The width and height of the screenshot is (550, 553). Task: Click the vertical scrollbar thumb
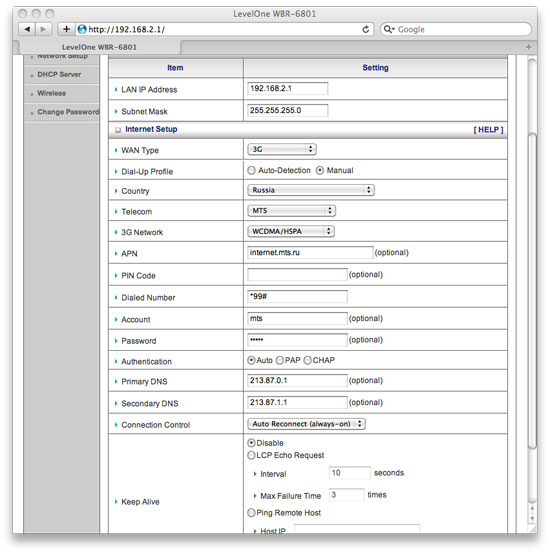click(x=532, y=291)
